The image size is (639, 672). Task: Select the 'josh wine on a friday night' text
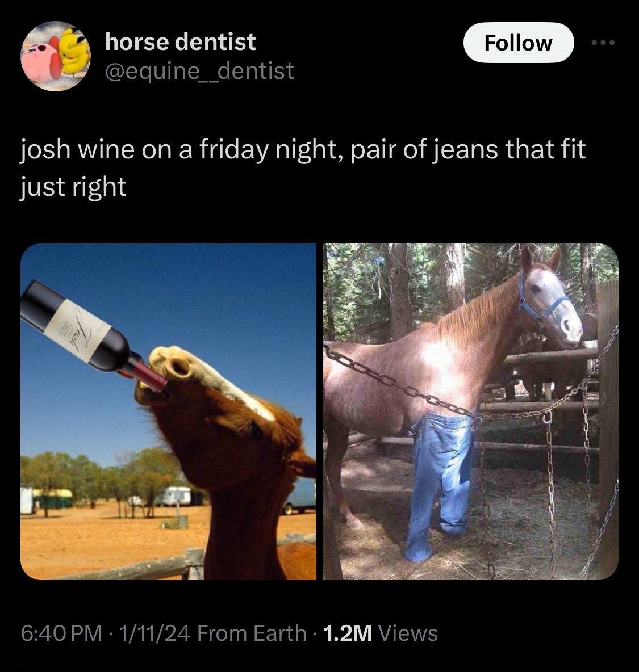click(x=181, y=150)
